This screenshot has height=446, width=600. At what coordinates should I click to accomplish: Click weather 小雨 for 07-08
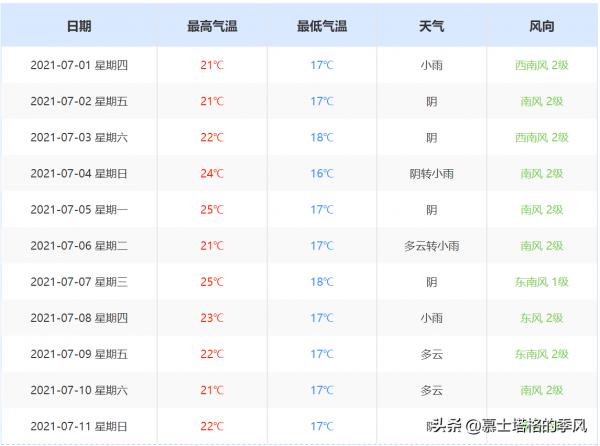click(432, 318)
